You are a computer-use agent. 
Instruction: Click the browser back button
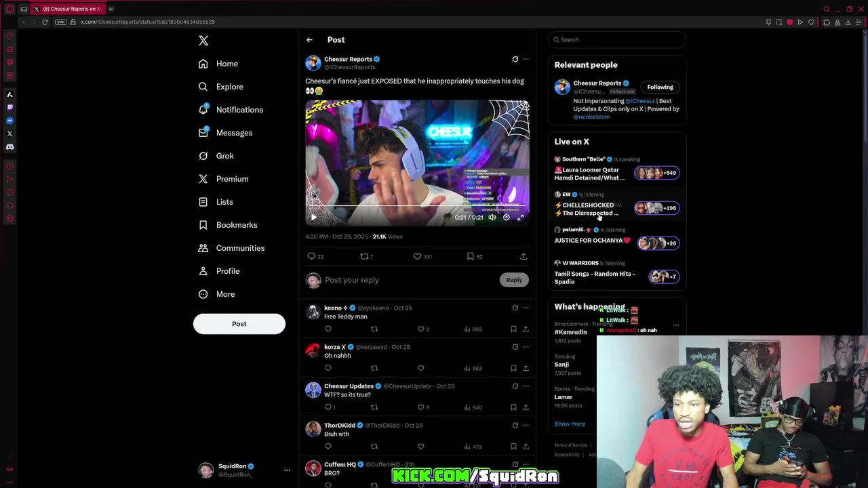[24, 22]
